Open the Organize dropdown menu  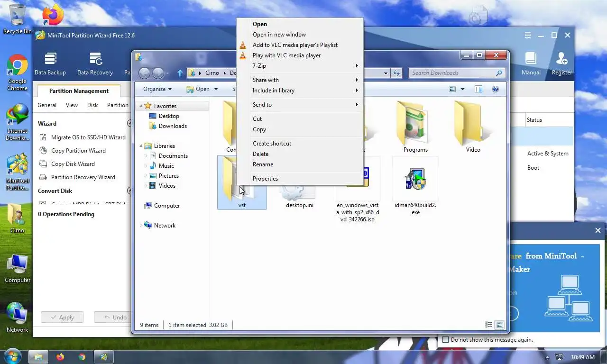click(x=157, y=89)
